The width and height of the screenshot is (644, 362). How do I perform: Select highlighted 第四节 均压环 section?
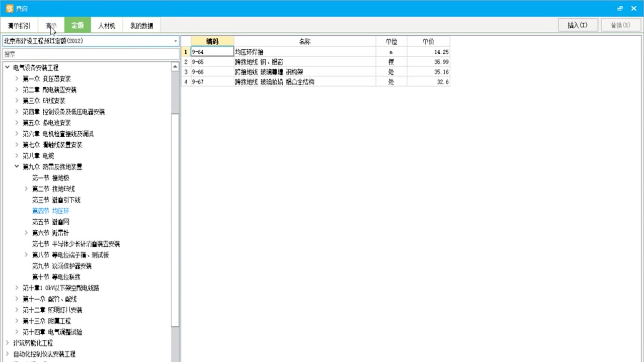(50, 211)
